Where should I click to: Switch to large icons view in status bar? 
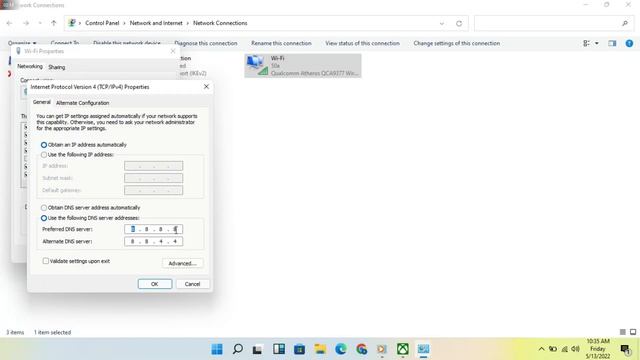point(633,332)
